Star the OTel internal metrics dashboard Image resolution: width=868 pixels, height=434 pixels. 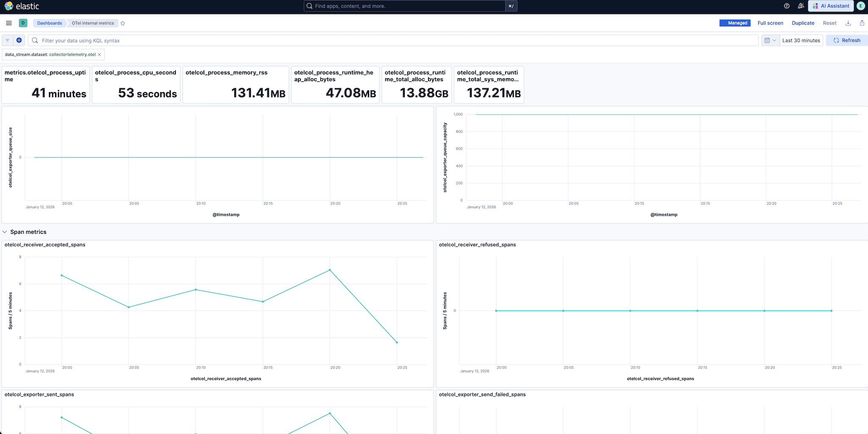coord(122,23)
